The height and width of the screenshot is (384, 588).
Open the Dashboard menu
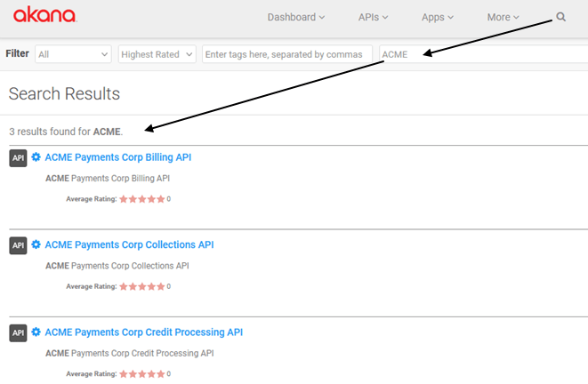pos(296,17)
